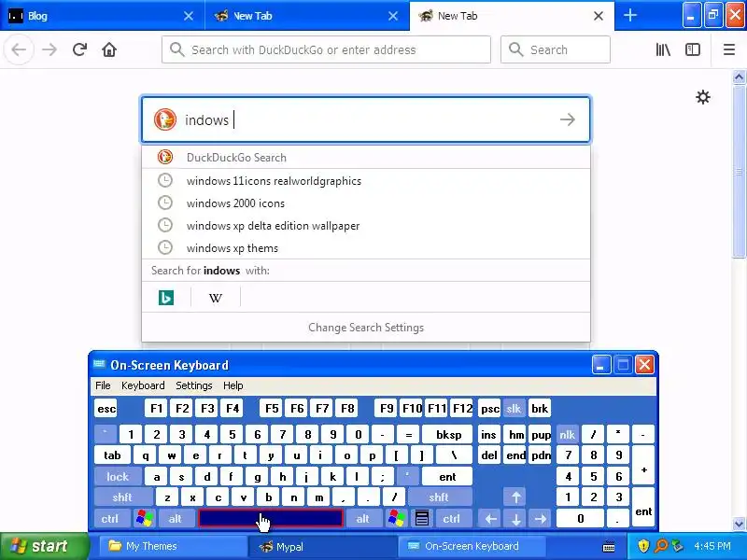The height and width of the screenshot is (560, 747).
Task: Search with the Bing icon
Action: coord(166,298)
